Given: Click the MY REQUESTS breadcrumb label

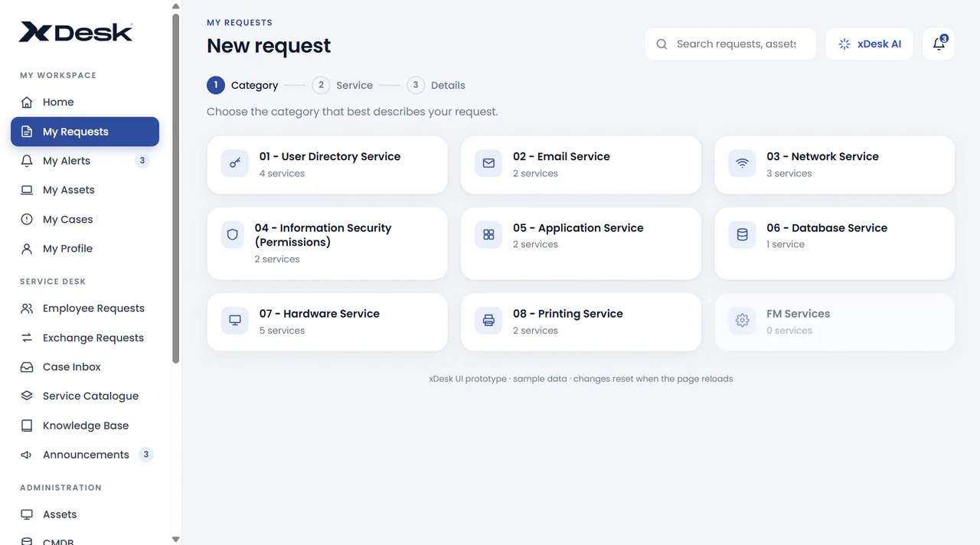Looking at the screenshot, I should click(240, 23).
